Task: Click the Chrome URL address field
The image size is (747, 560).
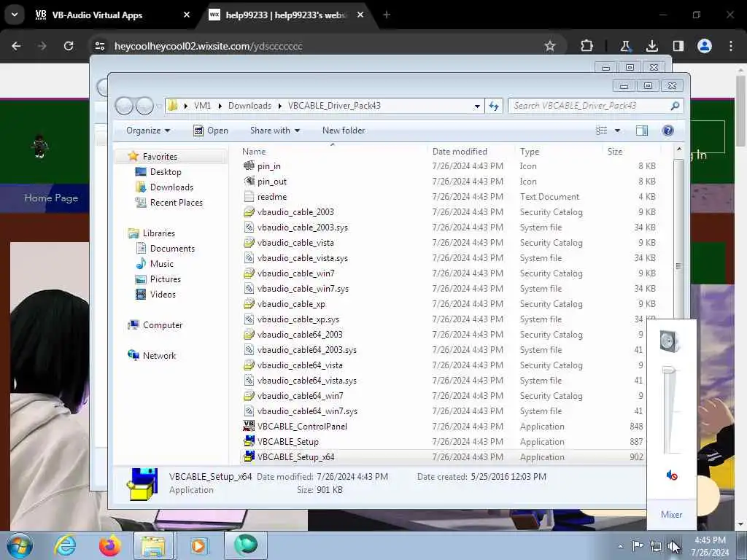Action: [x=324, y=46]
